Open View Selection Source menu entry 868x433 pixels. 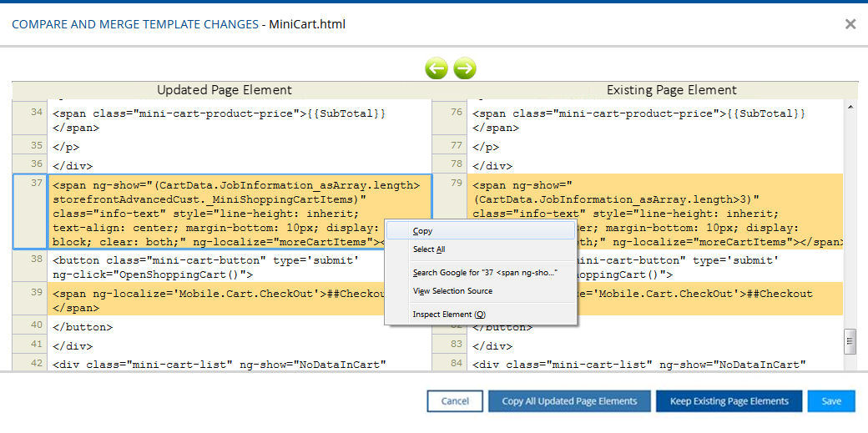point(452,291)
